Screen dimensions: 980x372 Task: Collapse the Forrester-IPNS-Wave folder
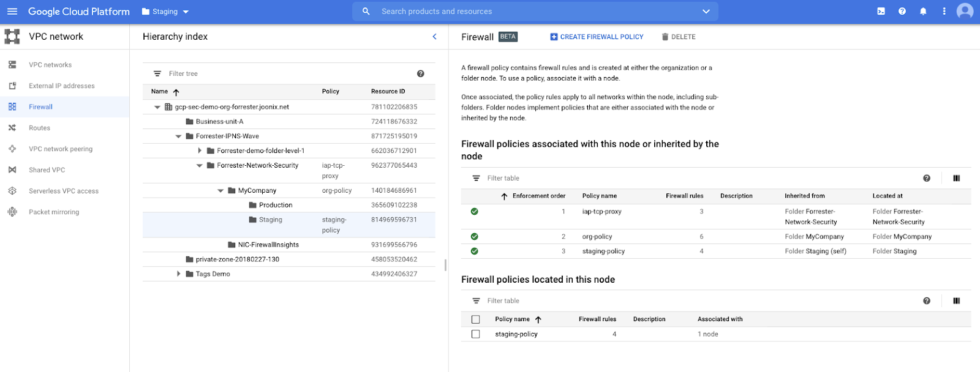[179, 136]
